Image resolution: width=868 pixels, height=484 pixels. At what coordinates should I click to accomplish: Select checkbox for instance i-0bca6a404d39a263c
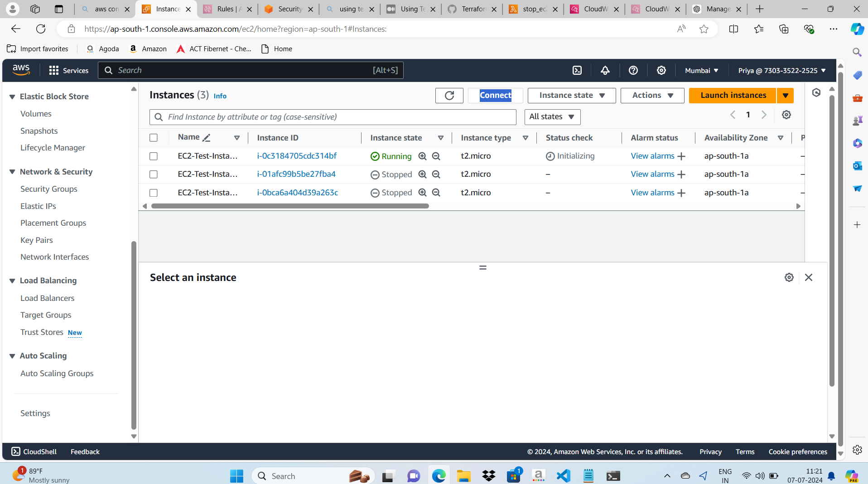[154, 193]
